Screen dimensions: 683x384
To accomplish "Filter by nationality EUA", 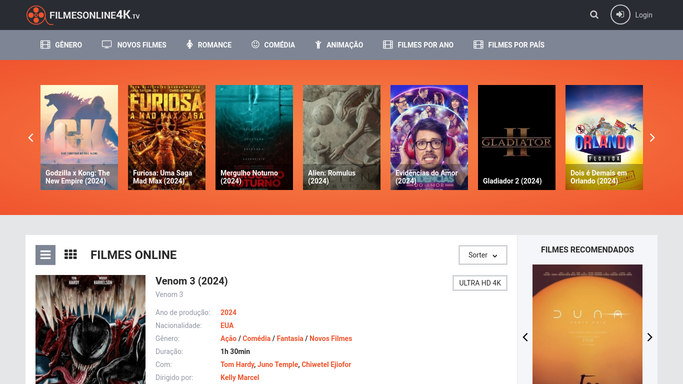I will point(227,325).
